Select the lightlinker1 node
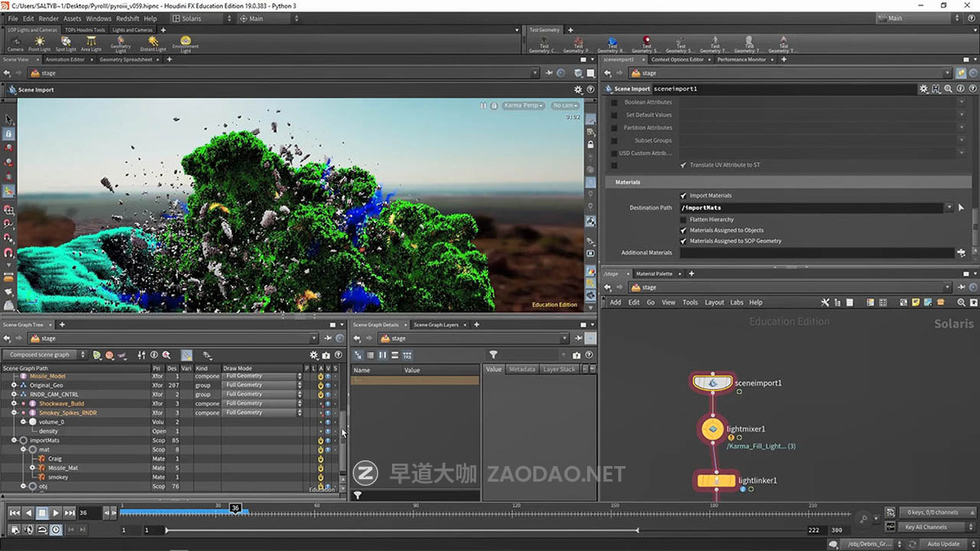This screenshot has width=980, height=551. click(x=715, y=482)
